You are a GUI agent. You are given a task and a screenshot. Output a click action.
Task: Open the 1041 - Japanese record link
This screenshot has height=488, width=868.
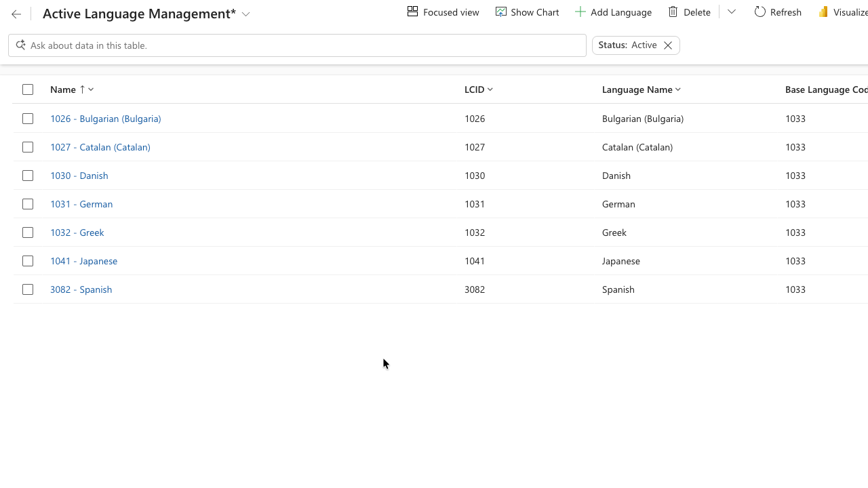[x=83, y=261]
